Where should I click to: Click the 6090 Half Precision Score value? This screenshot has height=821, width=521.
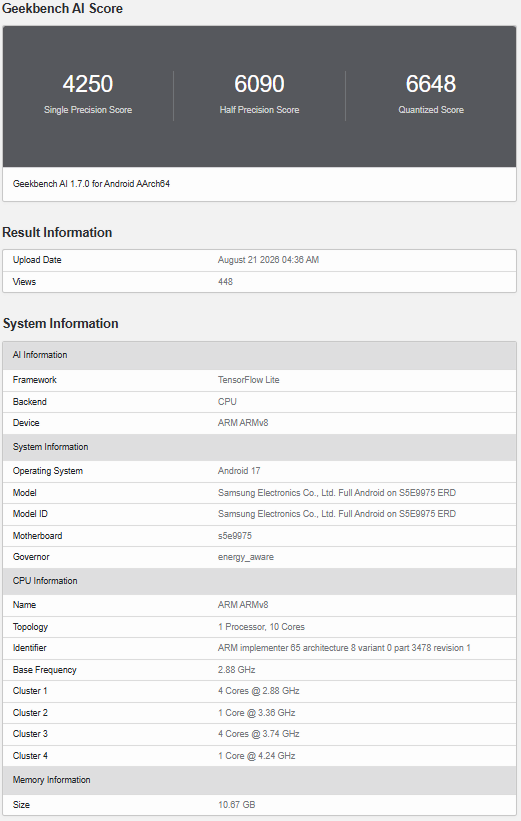point(259,84)
